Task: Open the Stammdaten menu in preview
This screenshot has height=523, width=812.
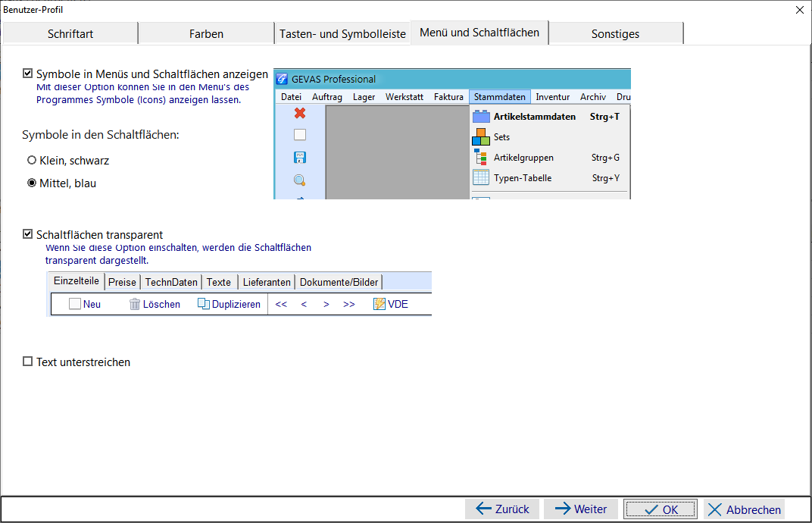Action: [500, 97]
